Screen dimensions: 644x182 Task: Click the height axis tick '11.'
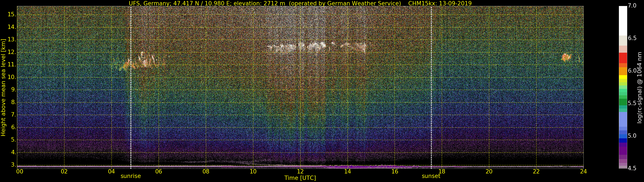[12, 65]
